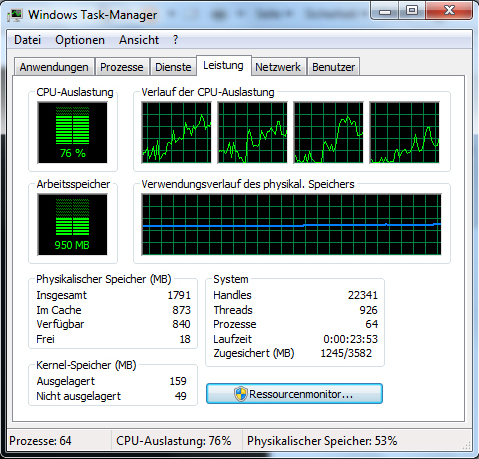Viewport: 479px width, 459px height.
Task: Click the Threads value 926
Action: point(368,310)
